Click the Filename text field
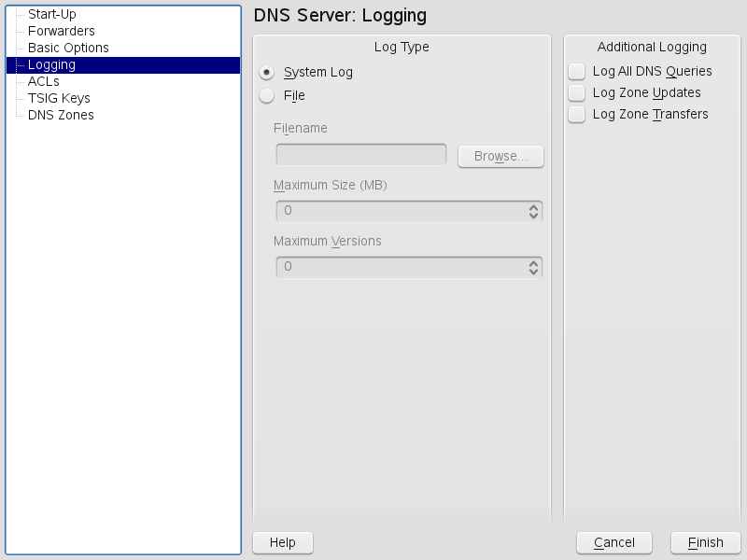 pos(361,155)
